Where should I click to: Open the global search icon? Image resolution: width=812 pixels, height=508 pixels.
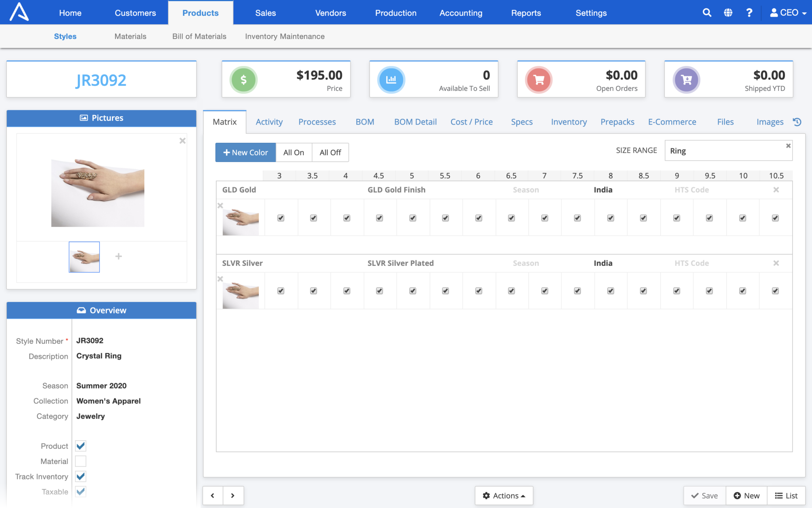707,12
